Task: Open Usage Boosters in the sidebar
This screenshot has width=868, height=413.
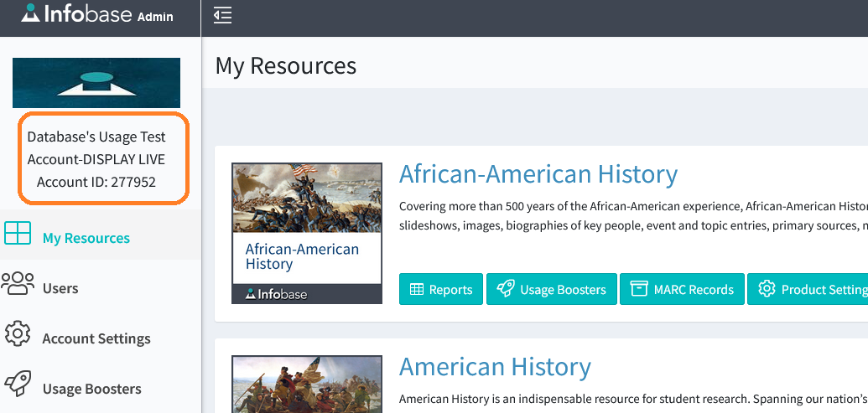Action: coord(92,389)
